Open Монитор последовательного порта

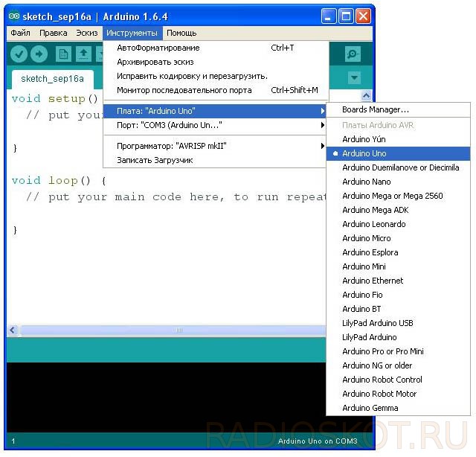tap(216, 90)
